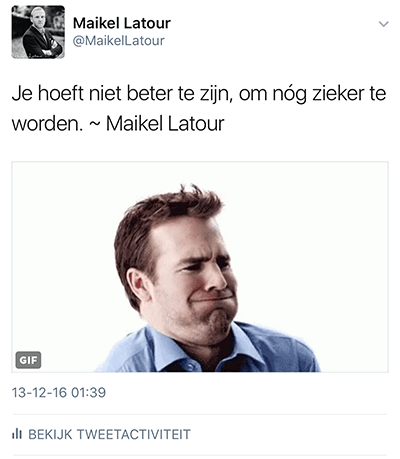The height and width of the screenshot is (459, 400).
Task: Click the word TWEETACTIVITEIT at the bottom
Action: click(x=134, y=434)
